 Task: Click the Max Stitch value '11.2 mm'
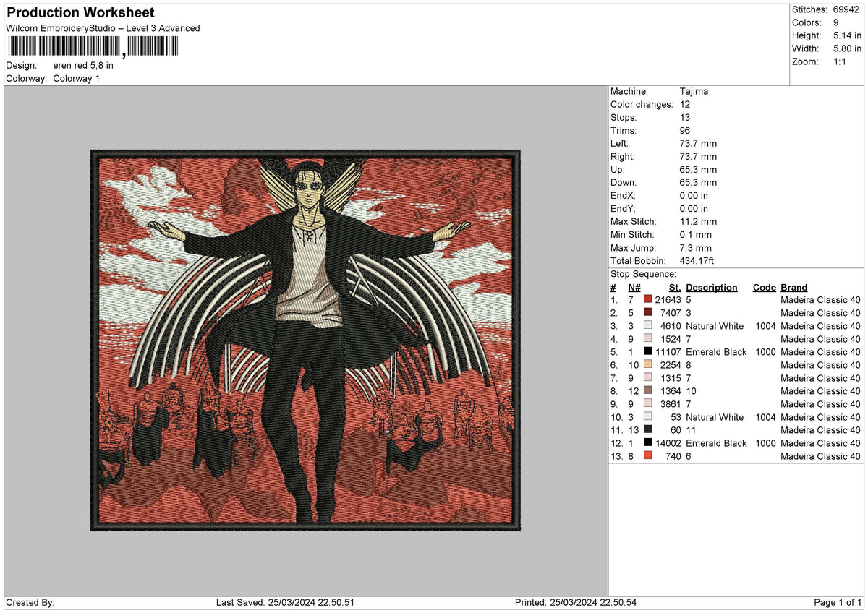(x=699, y=221)
